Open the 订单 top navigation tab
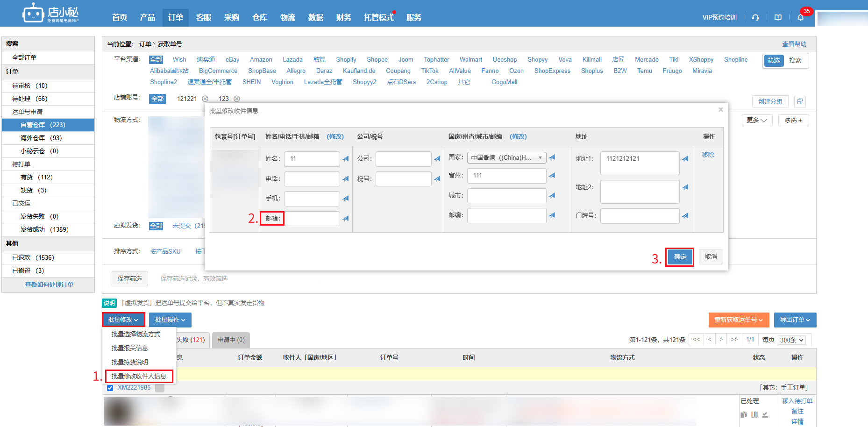The image size is (868, 427). [x=176, y=17]
